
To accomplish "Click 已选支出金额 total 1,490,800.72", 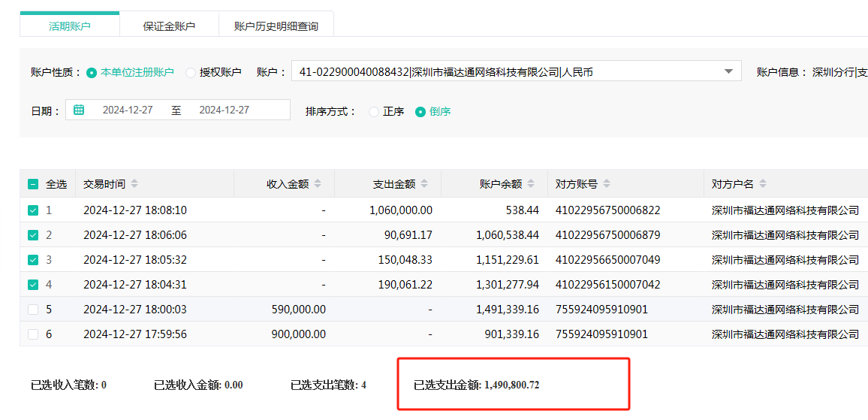I will [x=477, y=385].
